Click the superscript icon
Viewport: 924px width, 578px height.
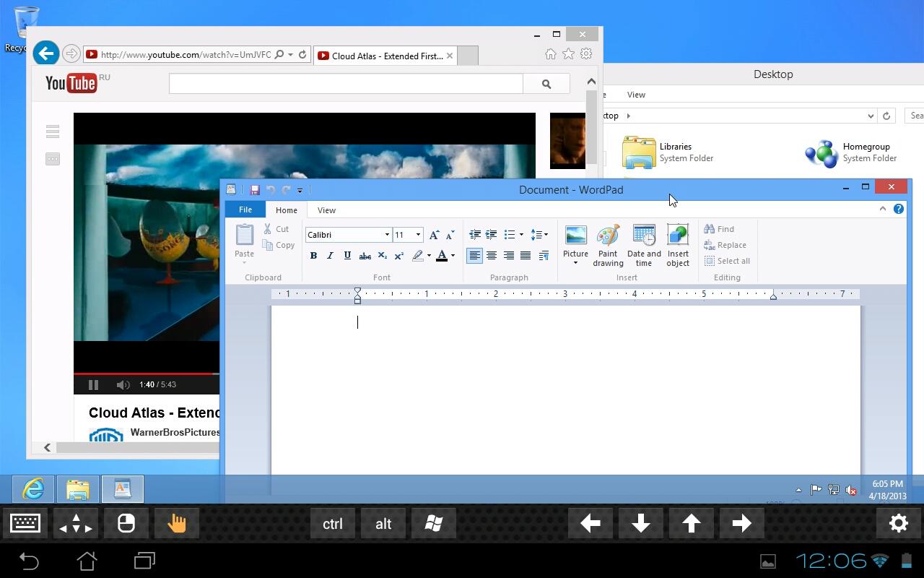point(398,256)
